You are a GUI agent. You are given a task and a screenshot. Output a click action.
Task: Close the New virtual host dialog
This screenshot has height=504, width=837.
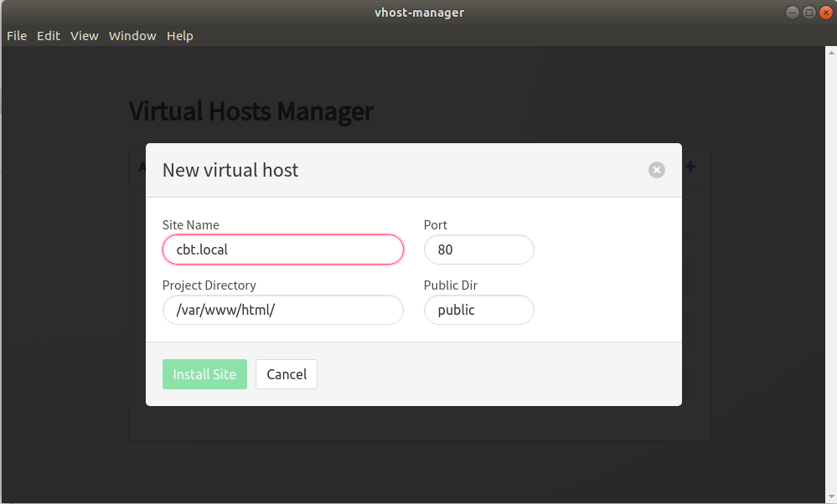[x=657, y=170]
